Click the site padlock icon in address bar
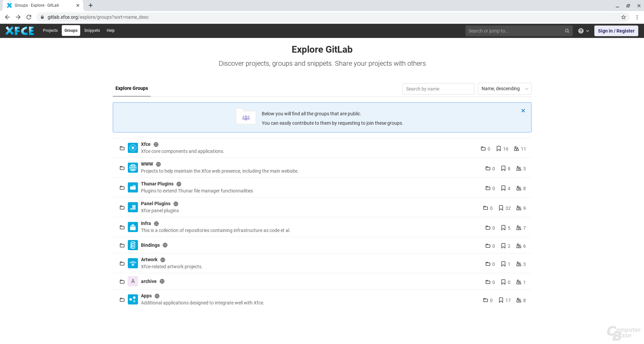Image resolution: width=644 pixels, height=344 pixels. (42, 17)
